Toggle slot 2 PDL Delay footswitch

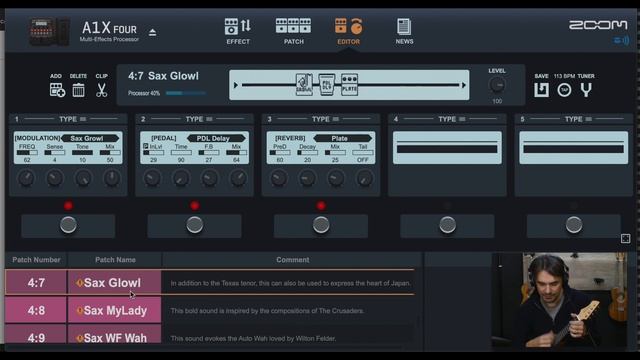tap(195, 225)
